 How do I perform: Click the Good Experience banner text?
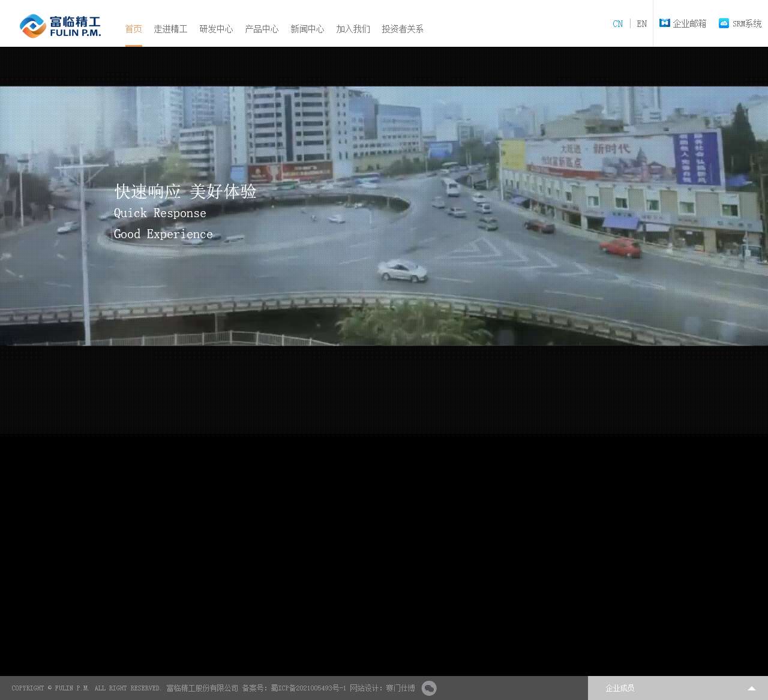click(x=163, y=234)
